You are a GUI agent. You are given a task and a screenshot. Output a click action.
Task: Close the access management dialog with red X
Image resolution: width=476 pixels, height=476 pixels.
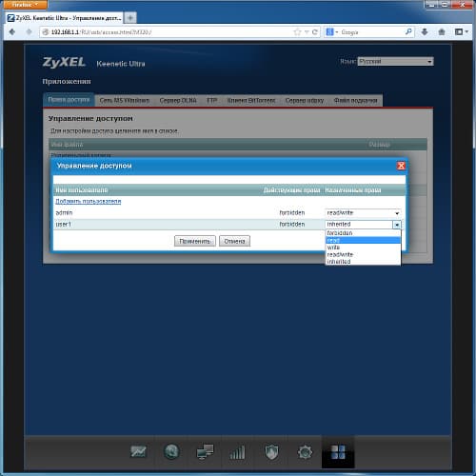[401, 166]
